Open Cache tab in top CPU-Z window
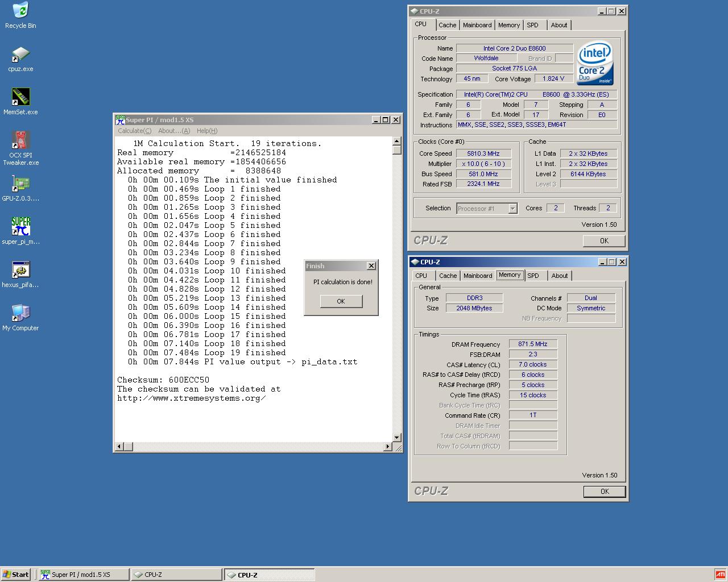Image resolution: width=728 pixels, height=582 pixels. click(x=447, y=25)
